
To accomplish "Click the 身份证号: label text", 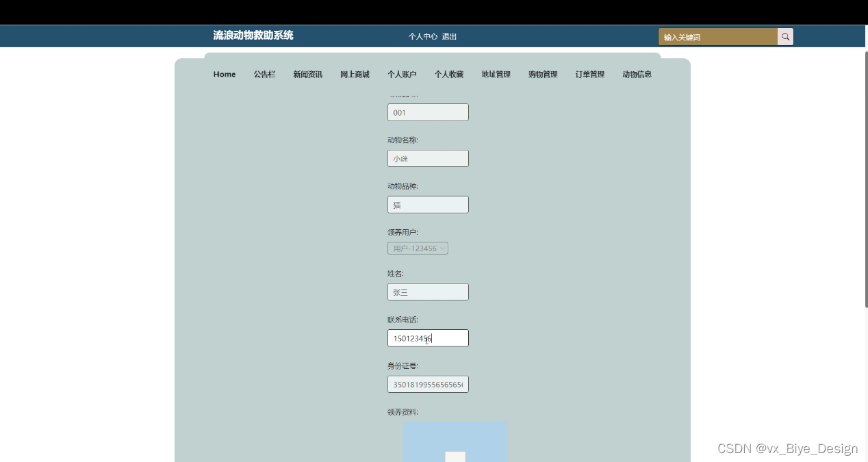I will coord(403,365).
